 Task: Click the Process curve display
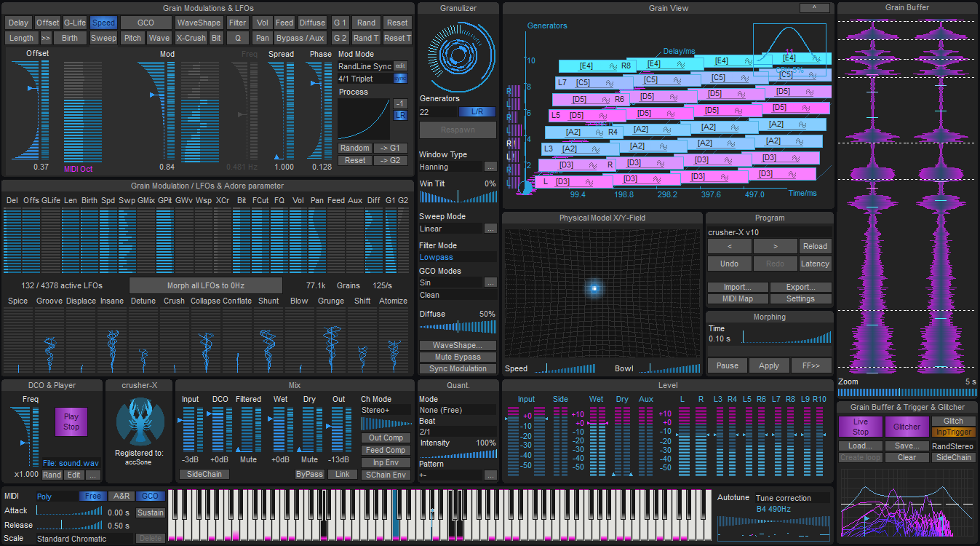click(x=364, y=119)
